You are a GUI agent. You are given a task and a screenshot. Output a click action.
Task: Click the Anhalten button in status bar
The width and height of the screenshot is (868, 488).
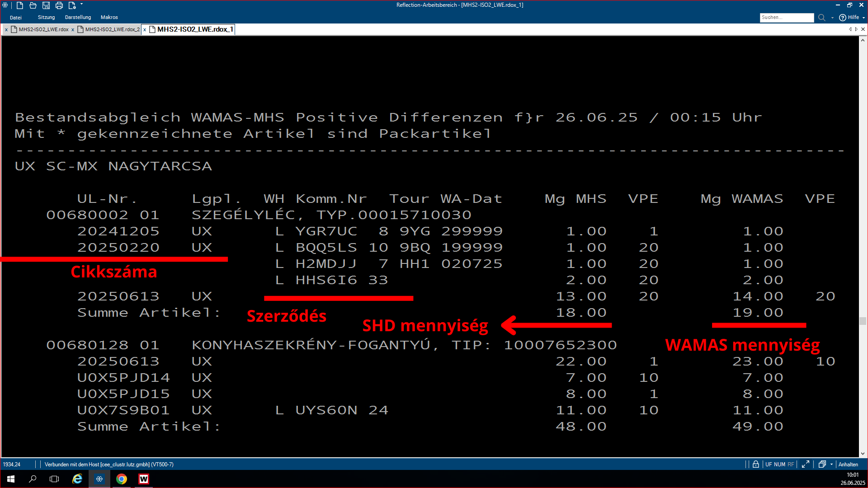pyautogui.click(x=848, y=464)
